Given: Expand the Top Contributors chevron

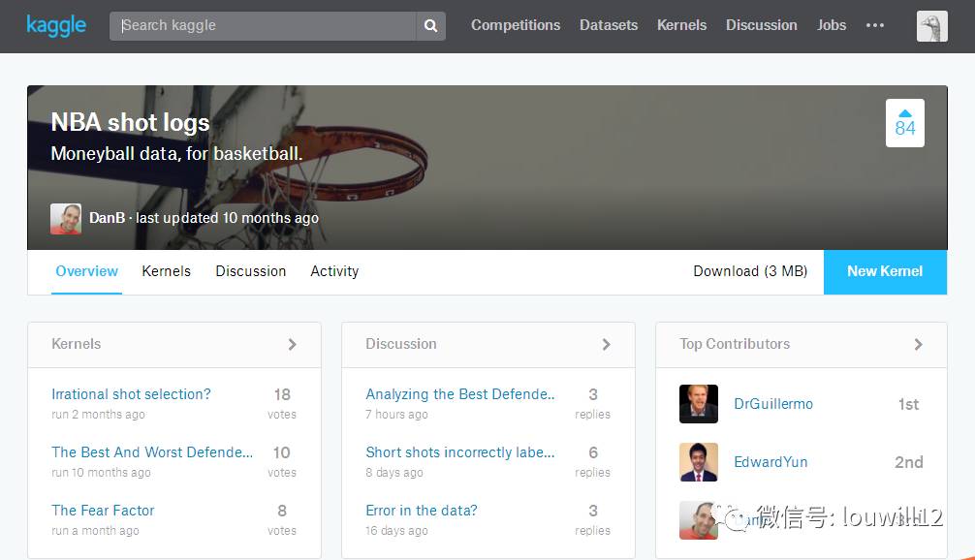Looking at the screenshot, I should (x=919, y=344).
